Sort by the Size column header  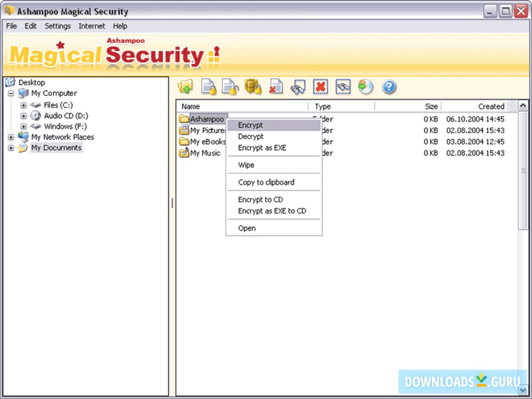point(408,106)
